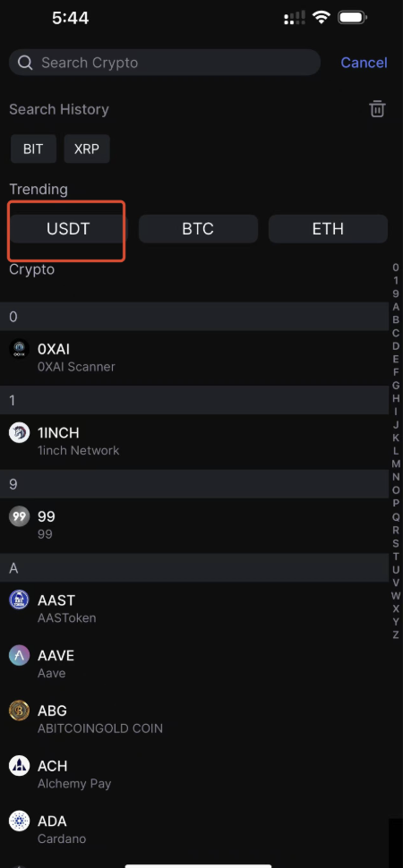Jump to letter M in index
The height and width of the screenshot is (868, 403).
point(396,464)
